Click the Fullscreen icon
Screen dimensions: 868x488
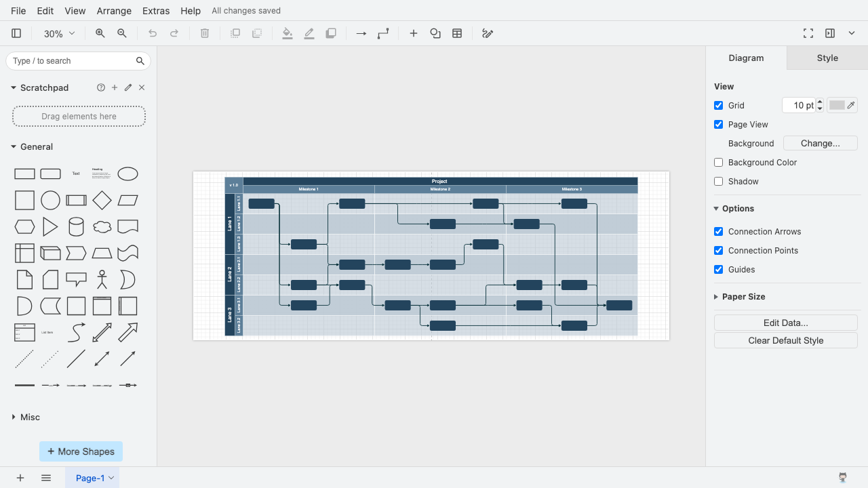(808, 33)
